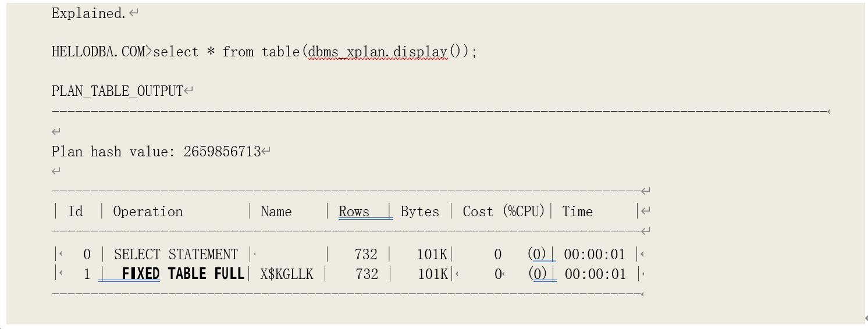This screenshot has height=329, width=868.
Task: Click the underlined Rows column header
Action: click(354, 212)
